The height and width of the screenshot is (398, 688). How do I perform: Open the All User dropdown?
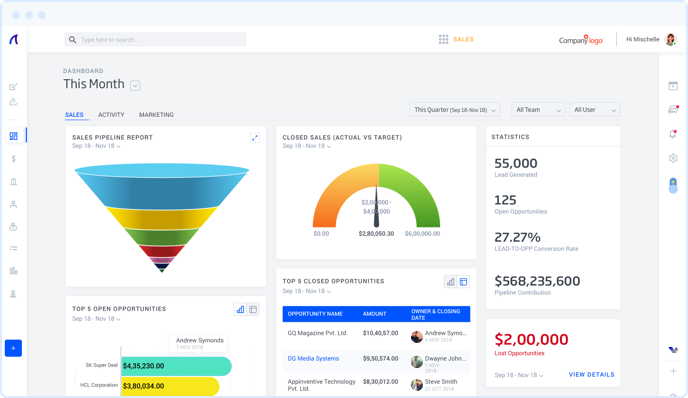[595, 110]
